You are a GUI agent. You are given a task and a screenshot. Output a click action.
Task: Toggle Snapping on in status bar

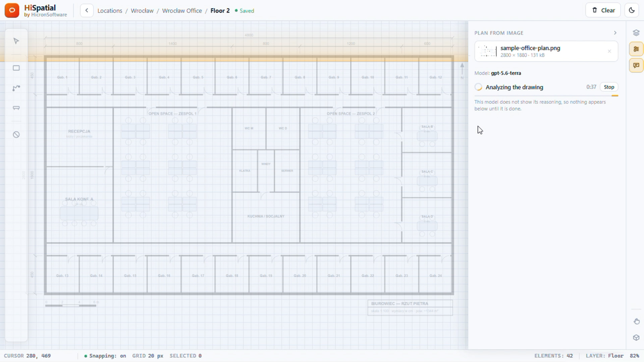[x=105, y=356]
